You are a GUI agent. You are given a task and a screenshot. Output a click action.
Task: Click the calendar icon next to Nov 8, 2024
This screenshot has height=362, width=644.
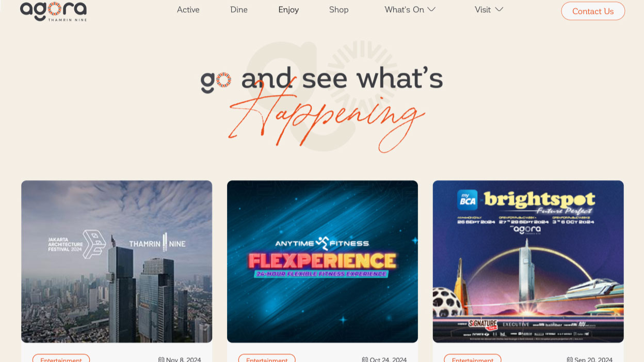click(161, 359)
